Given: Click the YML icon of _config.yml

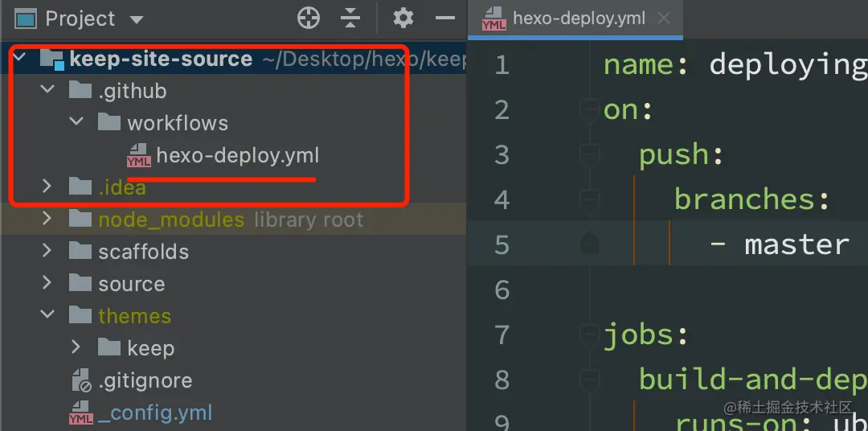Looking at the screenshot, I should (81, 413).
